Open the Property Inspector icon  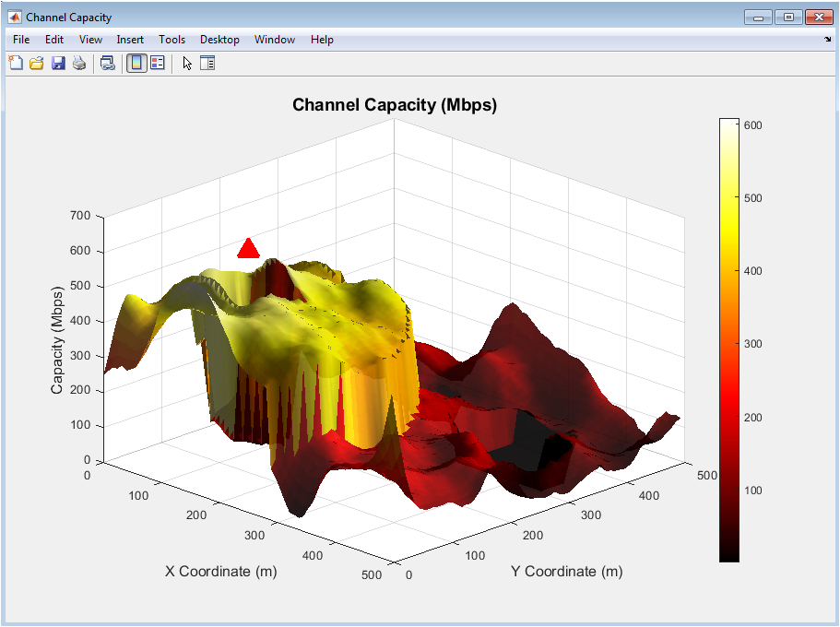click(x=207, y=63)
